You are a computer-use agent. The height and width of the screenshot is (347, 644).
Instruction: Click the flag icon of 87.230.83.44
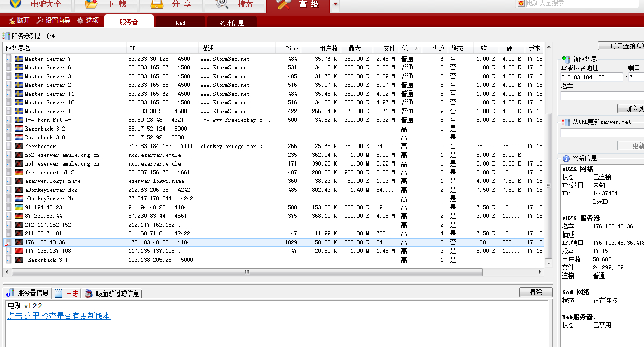point(19,216)
